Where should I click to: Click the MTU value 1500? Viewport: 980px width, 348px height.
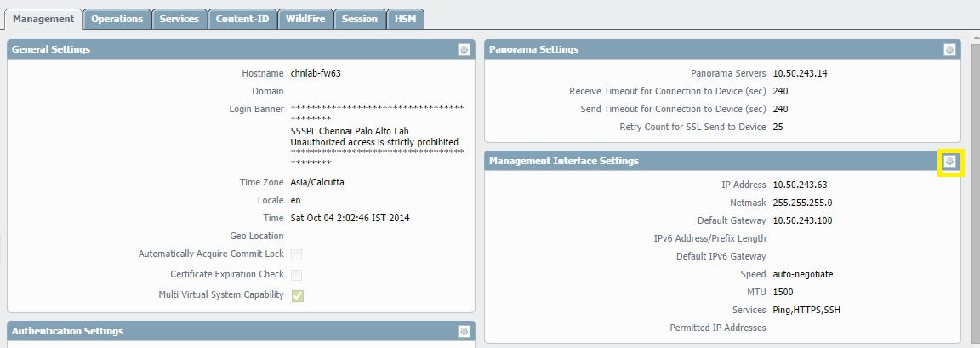click(x=783, y=292)
